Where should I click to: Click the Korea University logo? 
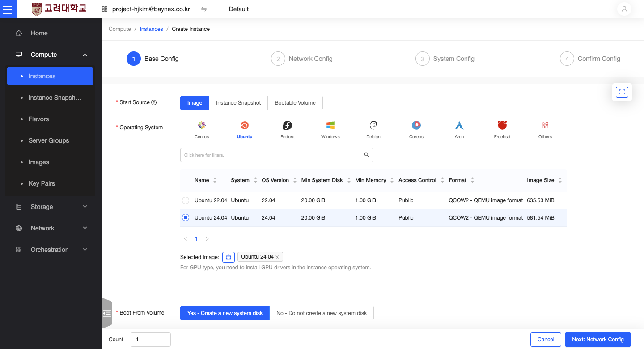pos(59,9)
